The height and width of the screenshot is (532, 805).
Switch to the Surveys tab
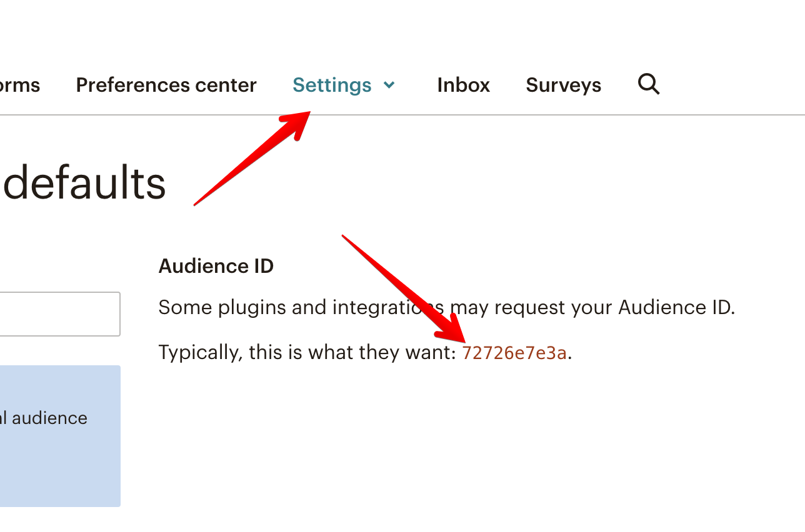click(x=563, y=85)
